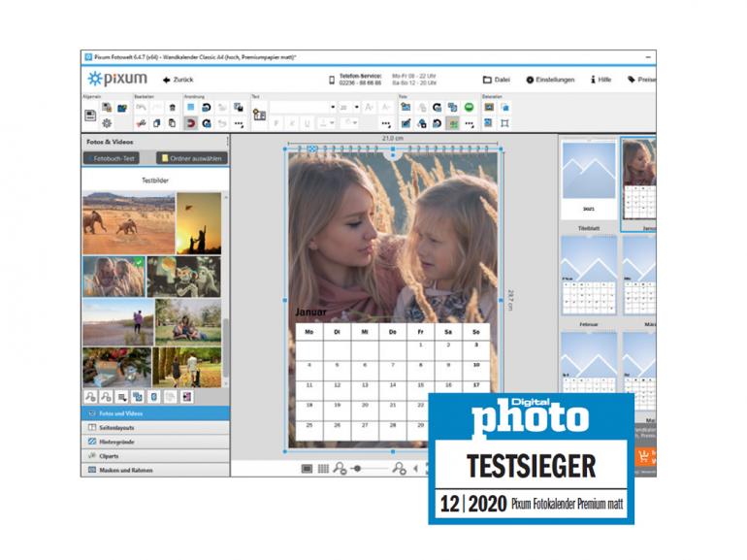The width and height of the screenshot is (747, 560).
Task: Click the trash delete icon in Bearbeiten group
Action: (173, 108)
